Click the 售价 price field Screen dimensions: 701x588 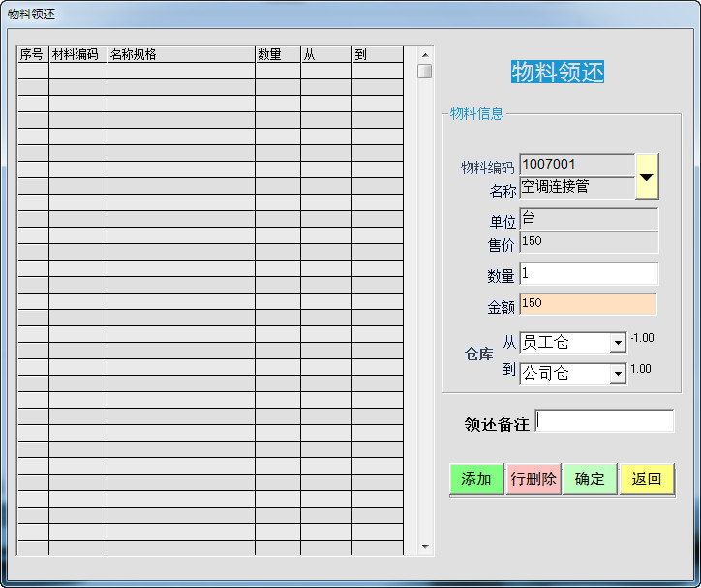pos(589,242)
